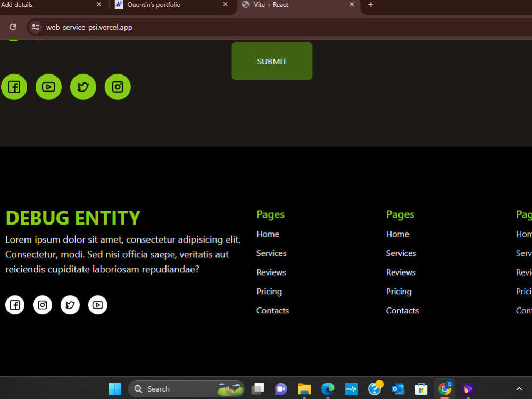Close the Quentin's portfolio tab
This screenshot has width=532, height=399.
pos(225,4)
